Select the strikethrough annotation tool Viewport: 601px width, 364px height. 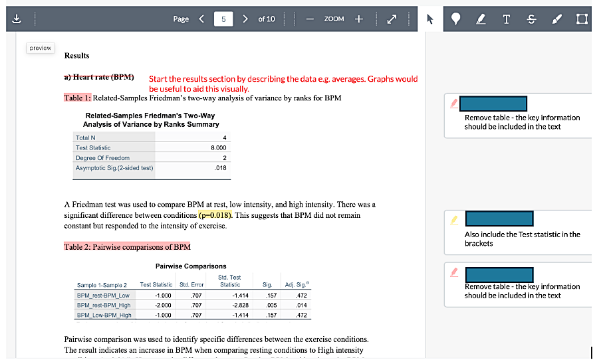coord(531,19)
